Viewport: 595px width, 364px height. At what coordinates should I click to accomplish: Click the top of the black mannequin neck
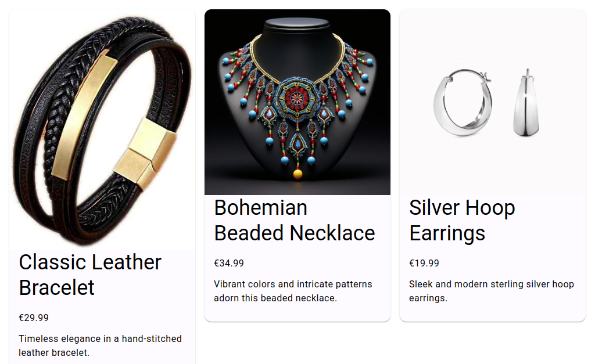click(297, 24)
